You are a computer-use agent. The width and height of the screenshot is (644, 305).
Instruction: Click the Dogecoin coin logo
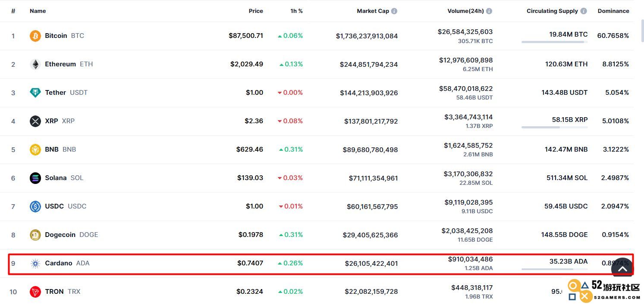[35, 235]
